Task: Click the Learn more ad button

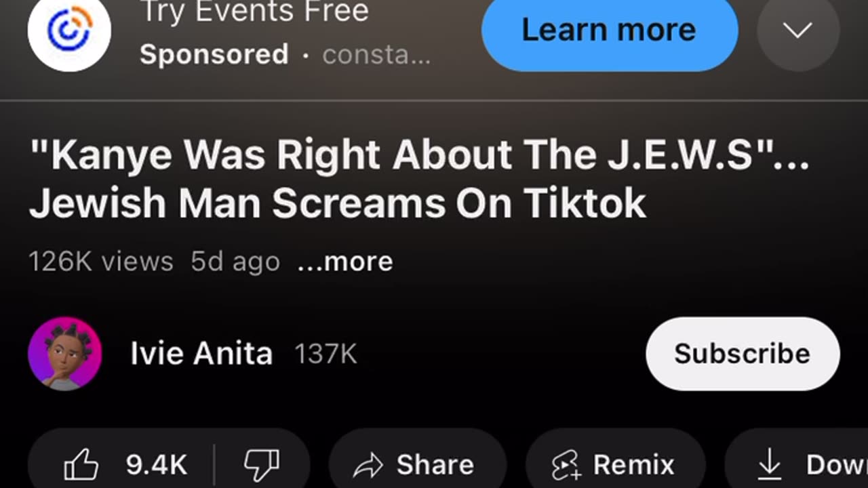Action: pos(610,30)
